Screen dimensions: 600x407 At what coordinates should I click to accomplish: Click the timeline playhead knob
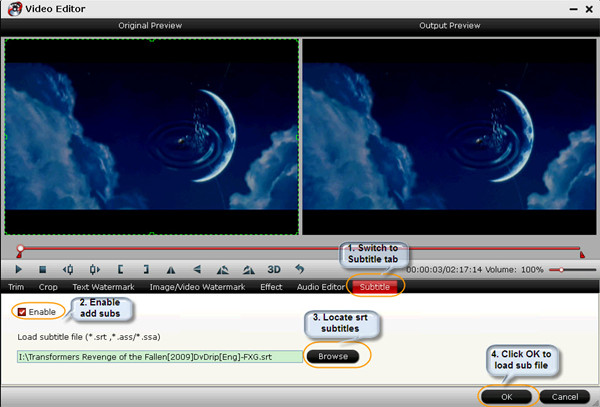[x=20, y=248]
